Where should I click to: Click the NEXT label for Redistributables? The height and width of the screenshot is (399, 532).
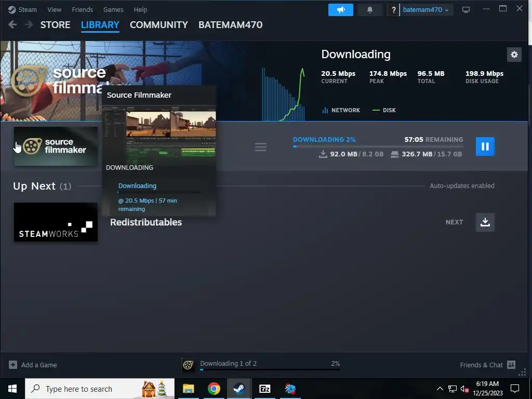pyautogui.click(x=454, y=222)
